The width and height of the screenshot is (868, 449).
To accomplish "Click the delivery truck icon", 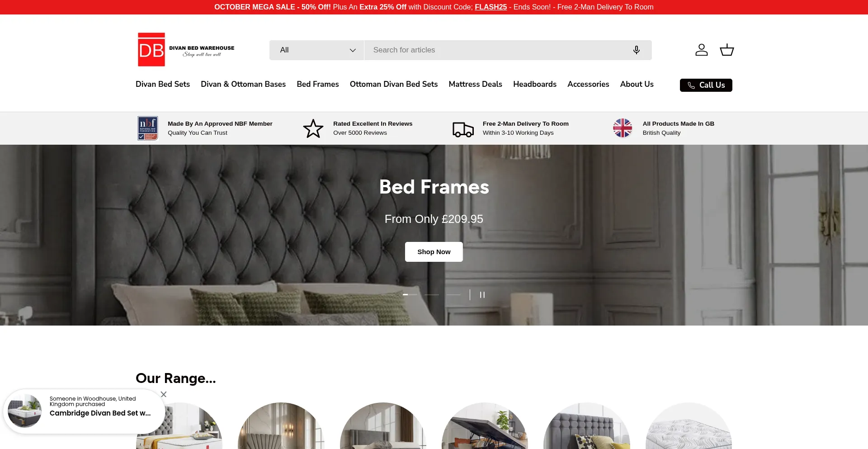I will 463,129.
